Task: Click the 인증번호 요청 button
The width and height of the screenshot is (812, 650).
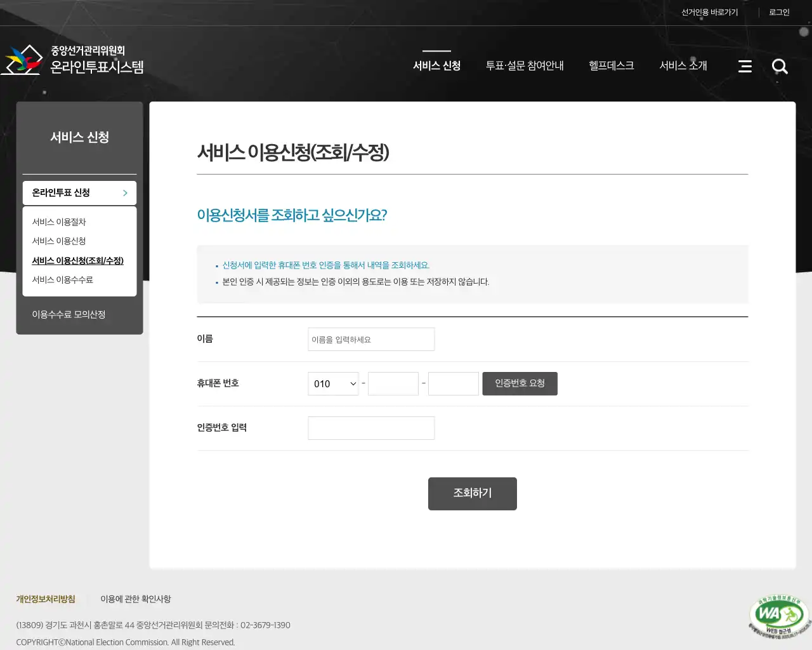Action: coord(520,383)
